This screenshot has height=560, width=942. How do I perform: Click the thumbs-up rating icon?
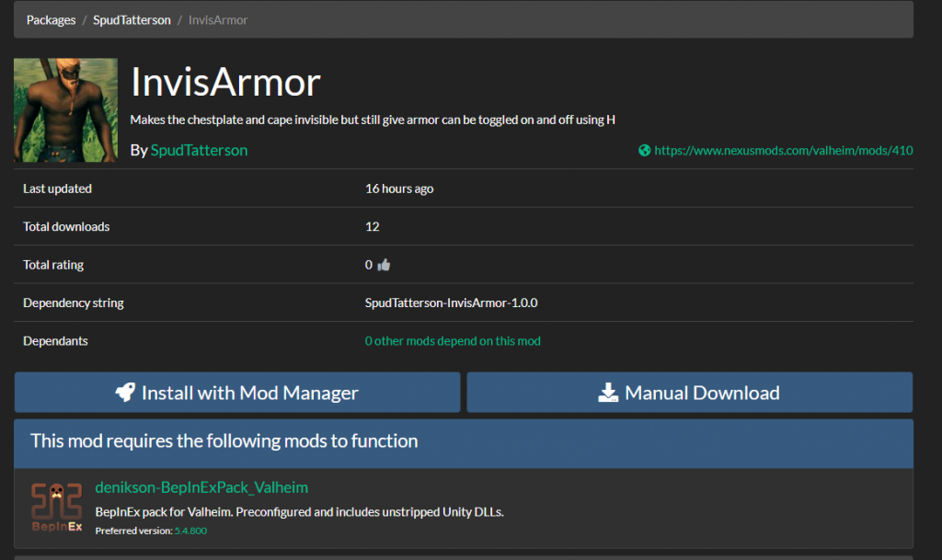pos(384,265)
